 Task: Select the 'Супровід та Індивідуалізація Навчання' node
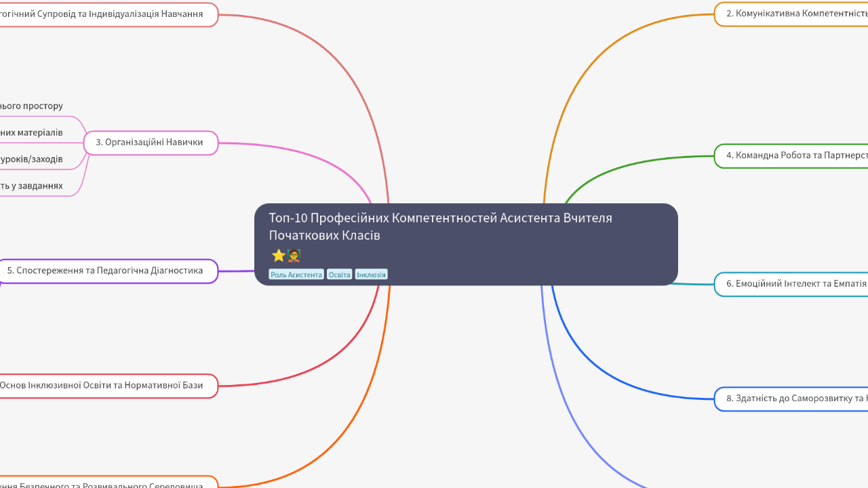107,14
